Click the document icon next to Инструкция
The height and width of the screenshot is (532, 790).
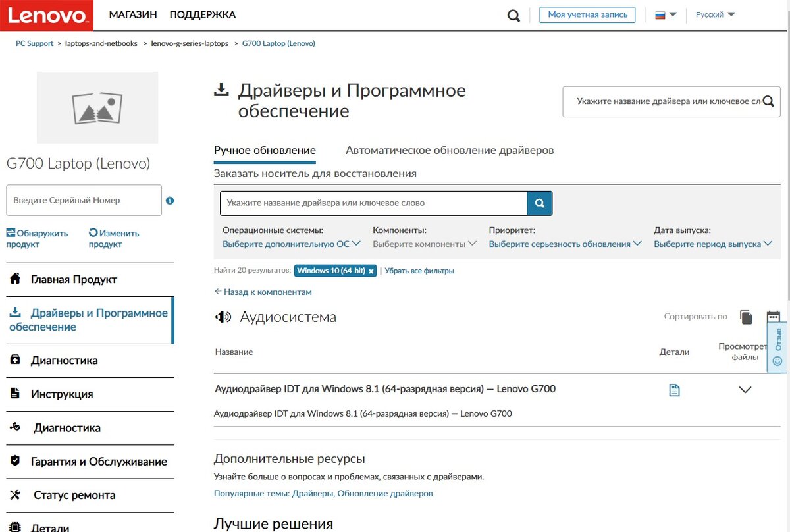click(15, 393)
